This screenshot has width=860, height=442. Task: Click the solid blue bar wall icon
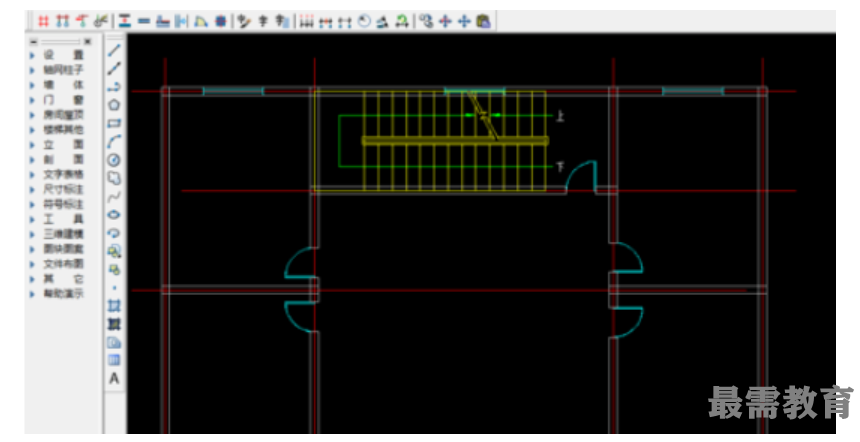[x=144, y=21]
